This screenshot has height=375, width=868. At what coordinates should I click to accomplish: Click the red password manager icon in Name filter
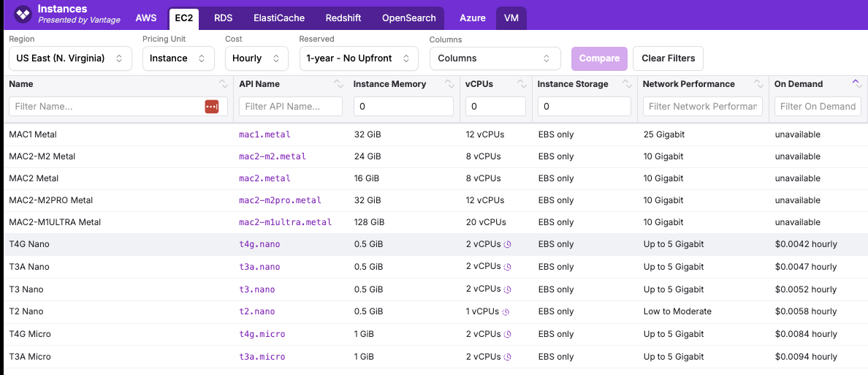(212, 106)
